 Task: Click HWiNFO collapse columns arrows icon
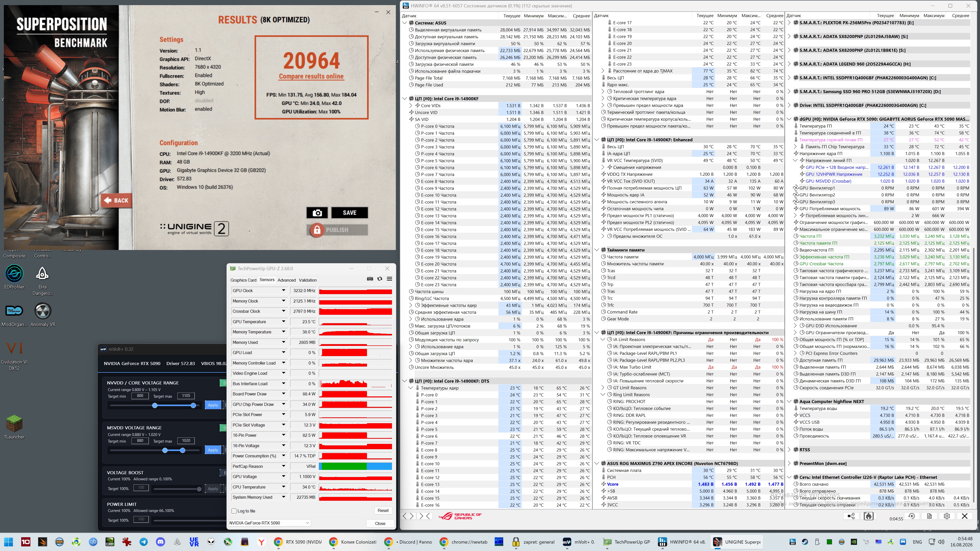[425, 516]
